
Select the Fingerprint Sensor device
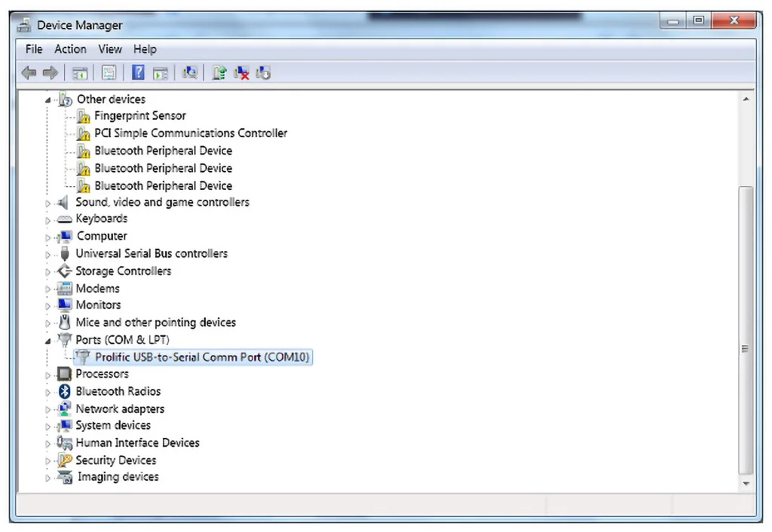pos(139,116)
